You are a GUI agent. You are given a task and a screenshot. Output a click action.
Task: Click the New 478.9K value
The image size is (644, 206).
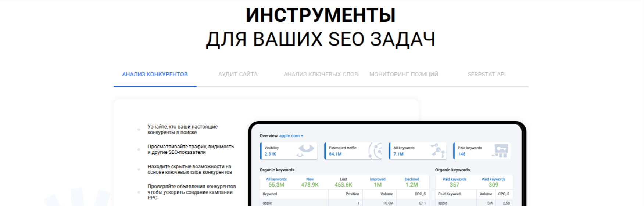point(310,182)
